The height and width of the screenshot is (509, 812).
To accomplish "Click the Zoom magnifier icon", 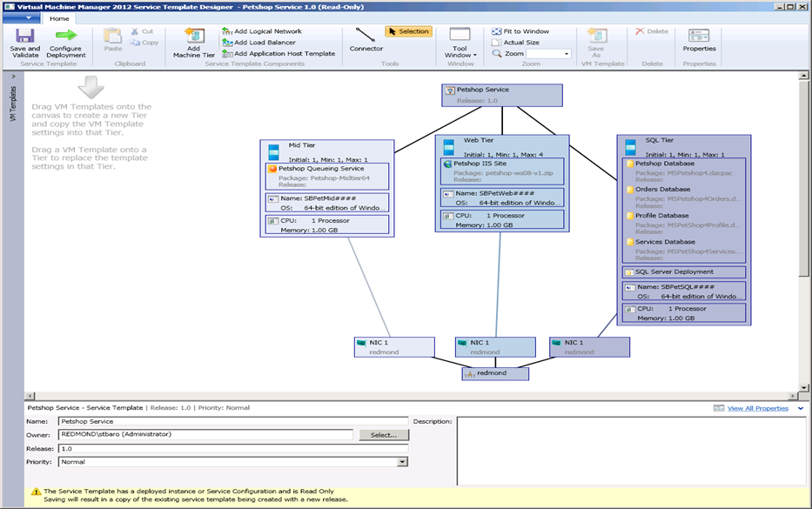I will coord(496,53).
